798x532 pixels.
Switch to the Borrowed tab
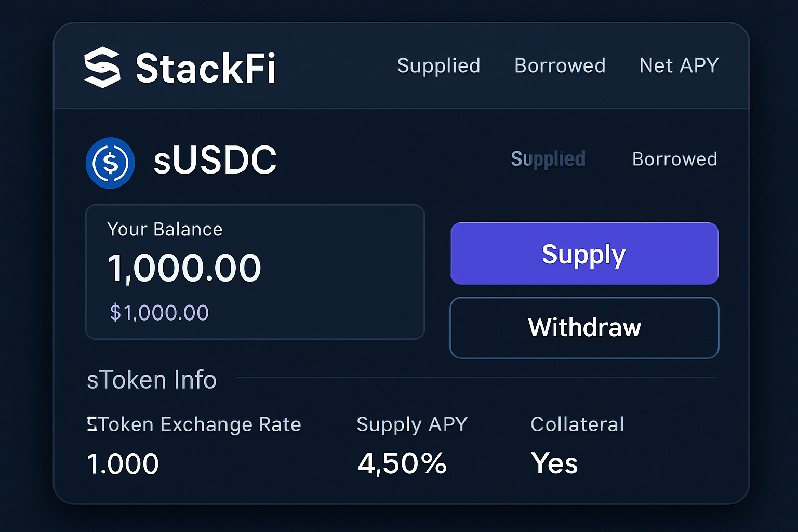tap(674, 159)
